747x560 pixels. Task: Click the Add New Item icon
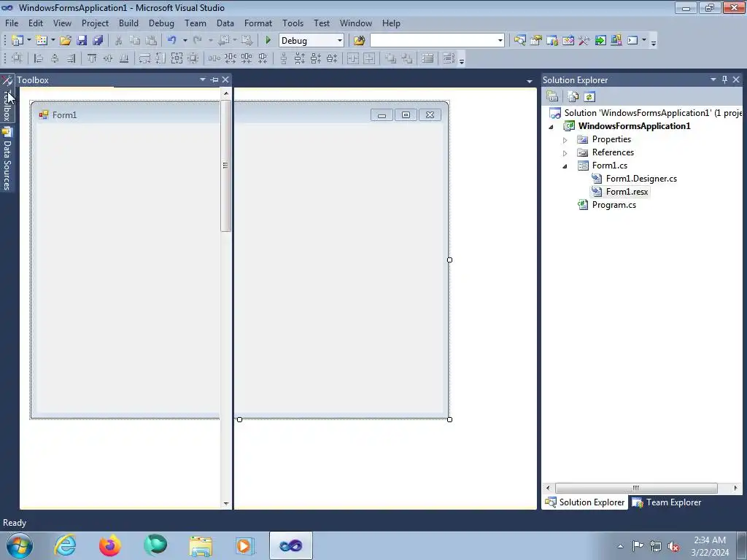point(42,41)
